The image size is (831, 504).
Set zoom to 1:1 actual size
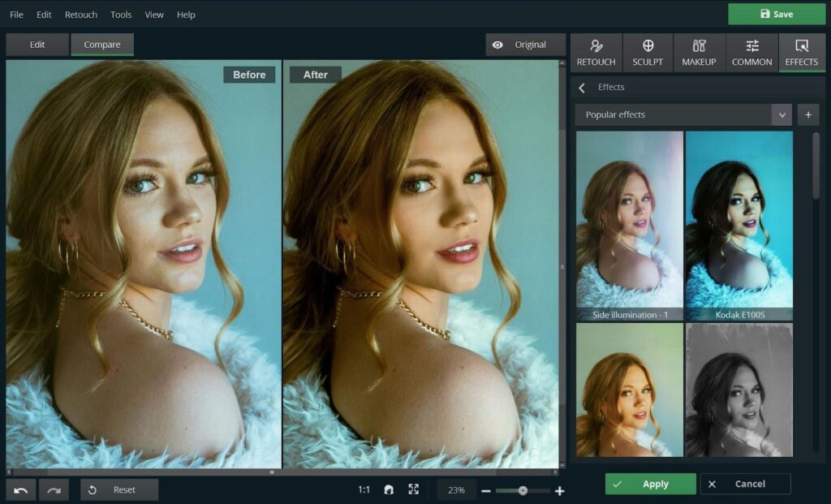364,490
